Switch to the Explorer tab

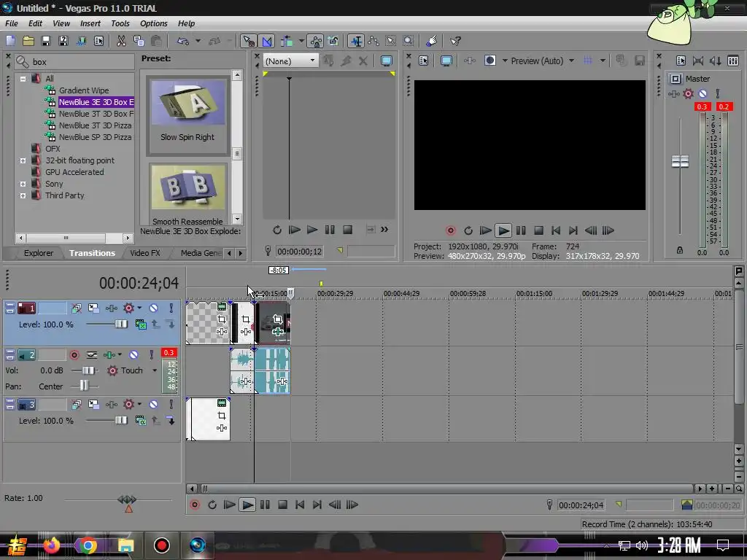pyautogui.click(x=38, y=253)
